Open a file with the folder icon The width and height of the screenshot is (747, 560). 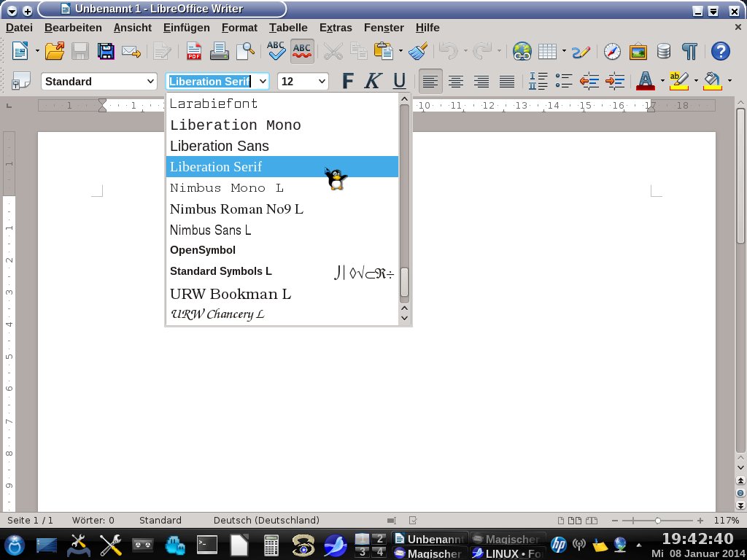[55, 50]
